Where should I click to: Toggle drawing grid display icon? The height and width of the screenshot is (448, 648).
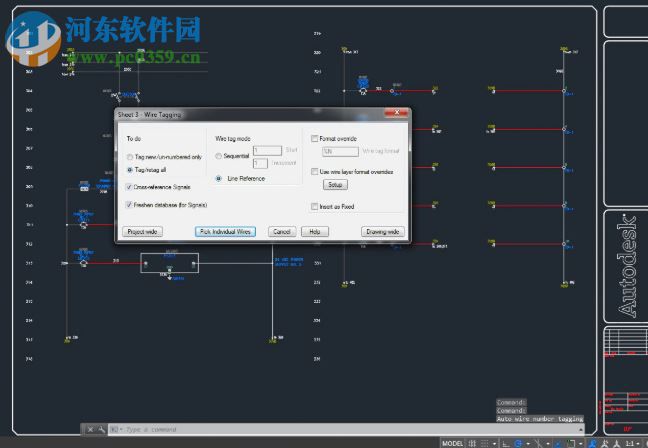(472, 443)
